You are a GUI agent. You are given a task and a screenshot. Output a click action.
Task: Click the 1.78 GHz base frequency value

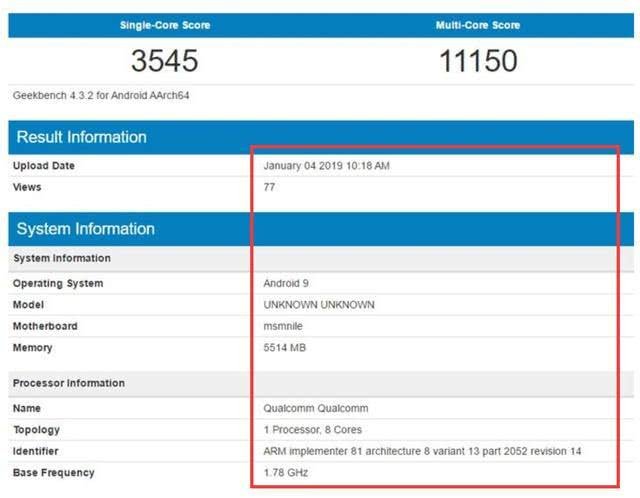[x=283, y=472]
